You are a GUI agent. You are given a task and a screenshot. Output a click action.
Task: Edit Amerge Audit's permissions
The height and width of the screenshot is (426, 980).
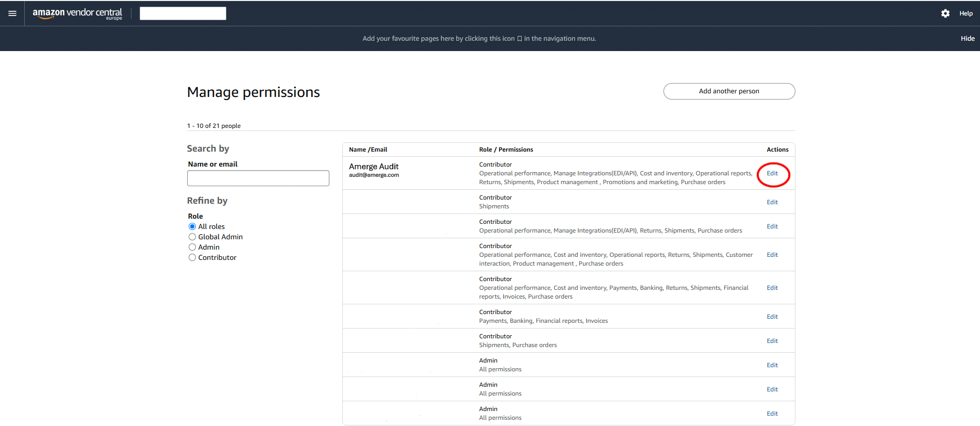(x=772, y=173)
